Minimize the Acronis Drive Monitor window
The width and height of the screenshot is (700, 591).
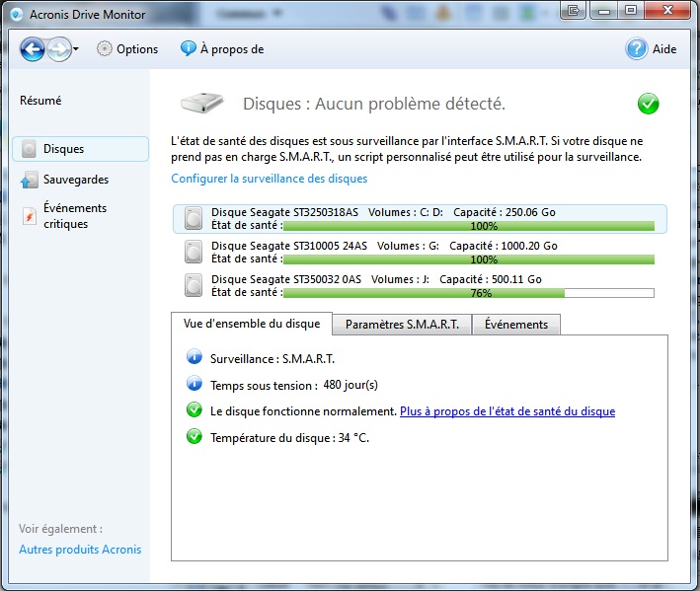[x=604, y=10]
